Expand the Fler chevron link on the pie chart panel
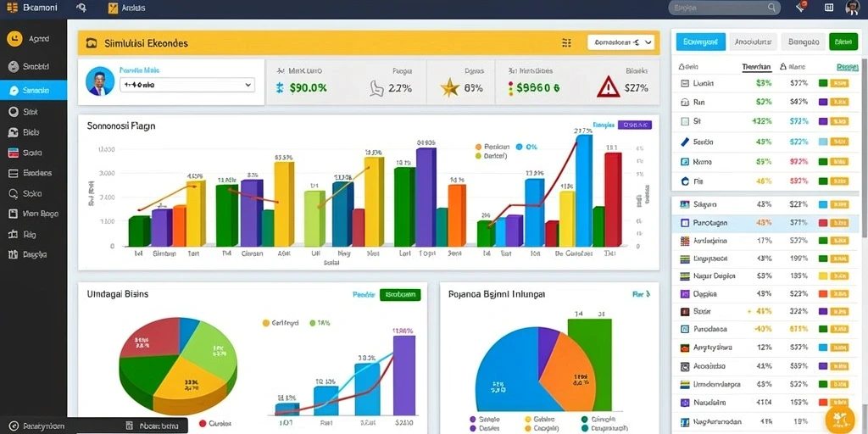Screen dimensions: 868x434 pos(641,294)
